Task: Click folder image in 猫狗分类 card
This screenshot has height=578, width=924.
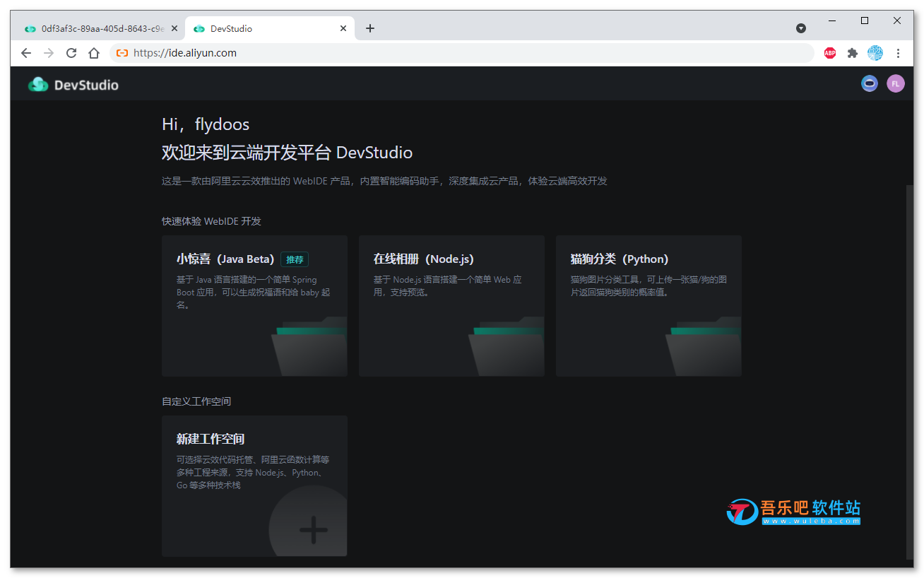Action: click(704, 346)
